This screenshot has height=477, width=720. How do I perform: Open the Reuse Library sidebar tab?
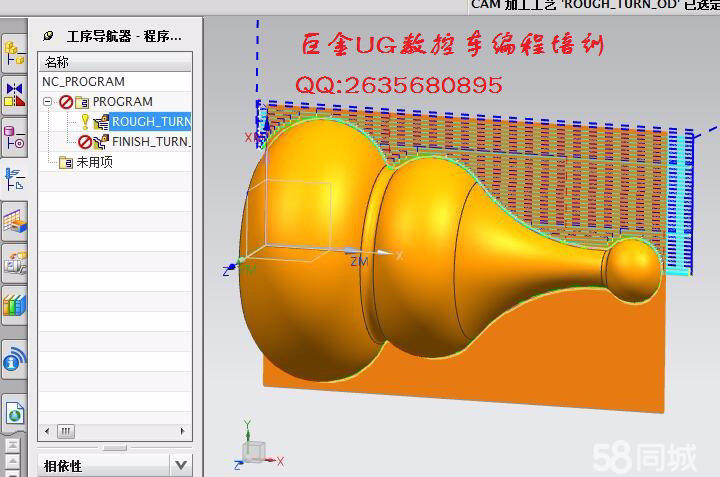pyautogui.click(x=14, y=264)
